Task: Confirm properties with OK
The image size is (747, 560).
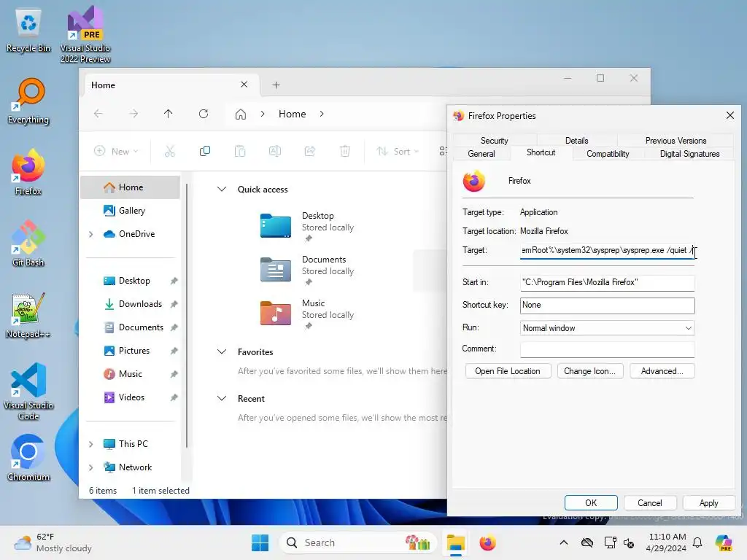Action: click(591, 503)
